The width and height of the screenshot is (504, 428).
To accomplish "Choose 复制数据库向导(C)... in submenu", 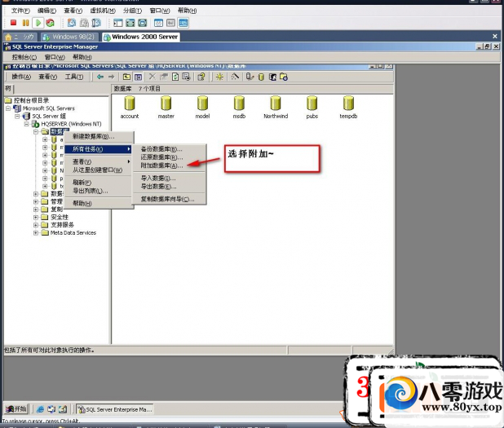I will 169,199.
